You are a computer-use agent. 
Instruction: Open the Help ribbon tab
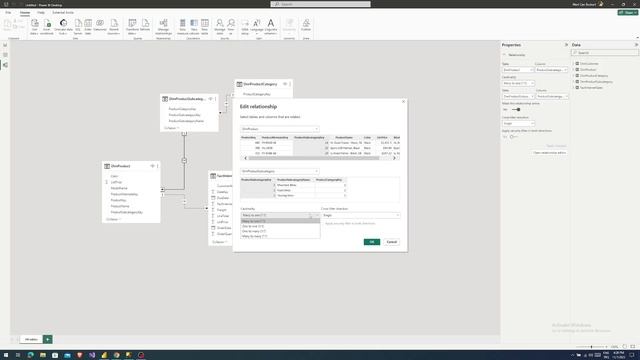(41, 13)
